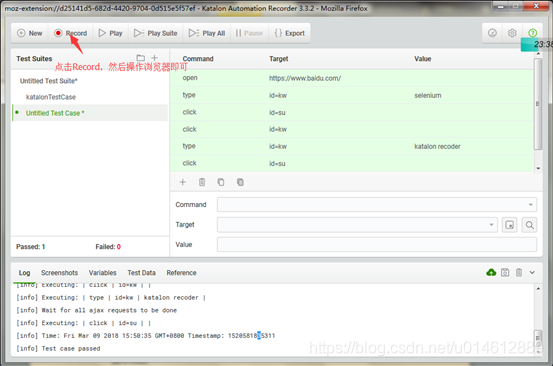
Task: Select the type katalon recoder row
Action: coord(352,146)
